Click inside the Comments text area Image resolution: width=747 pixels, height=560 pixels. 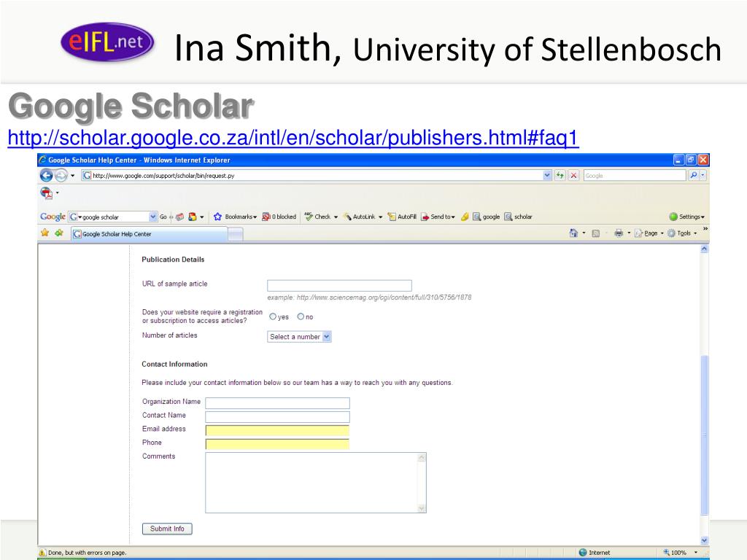pyautogui.click(x=311, y=483)
